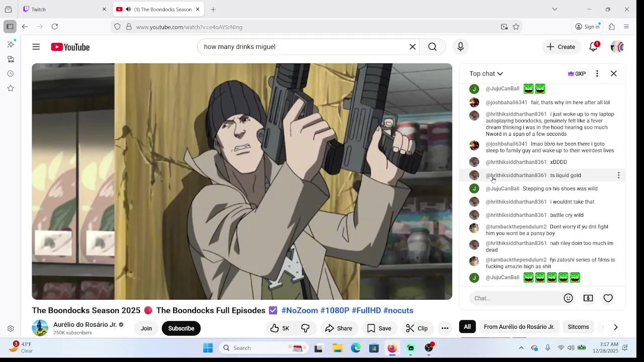Open the #FullHD hashtag link
The width and height of the screenshot is (644, 362).
(366, 311)
